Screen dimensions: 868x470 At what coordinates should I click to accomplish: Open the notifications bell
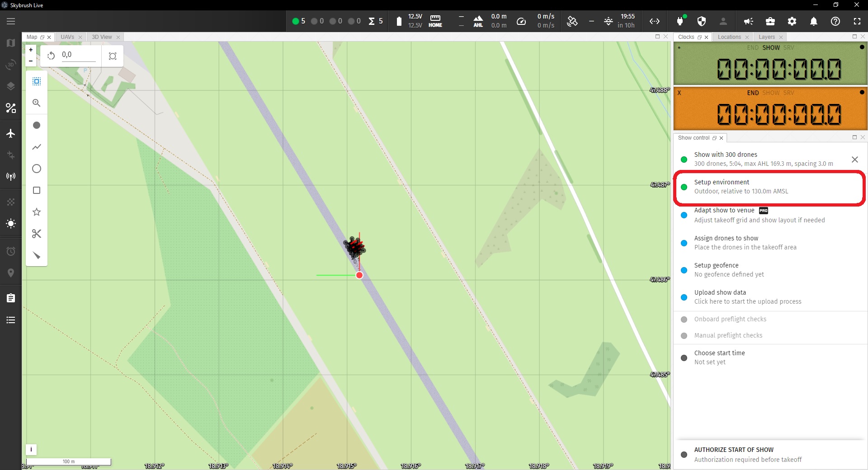tap(813, 21)
